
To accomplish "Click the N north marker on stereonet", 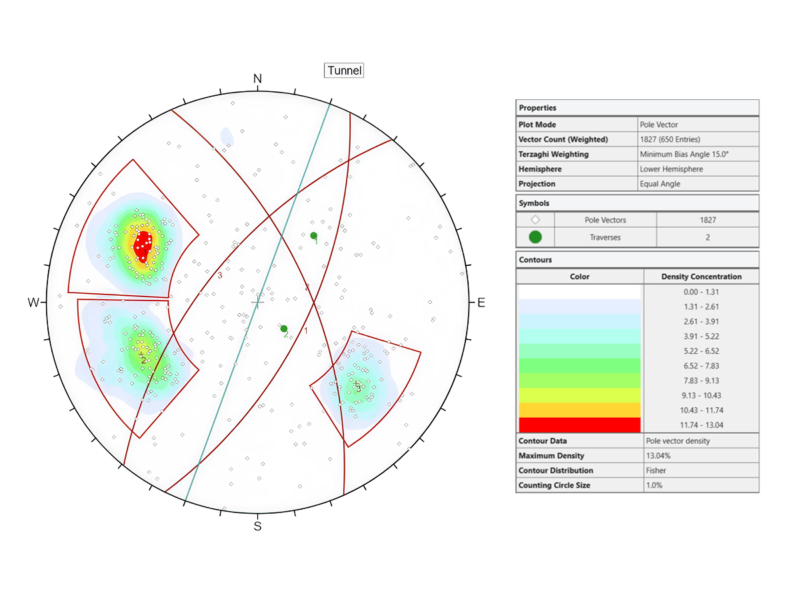I will pos(257,79).
